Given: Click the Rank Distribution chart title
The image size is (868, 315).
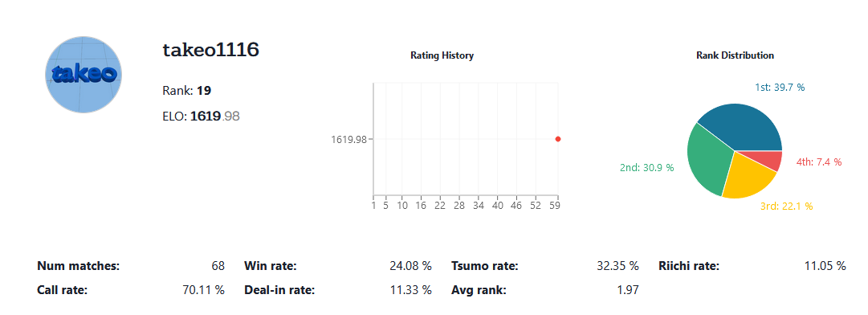Looking at the screenshot, I should pos(736,55).
